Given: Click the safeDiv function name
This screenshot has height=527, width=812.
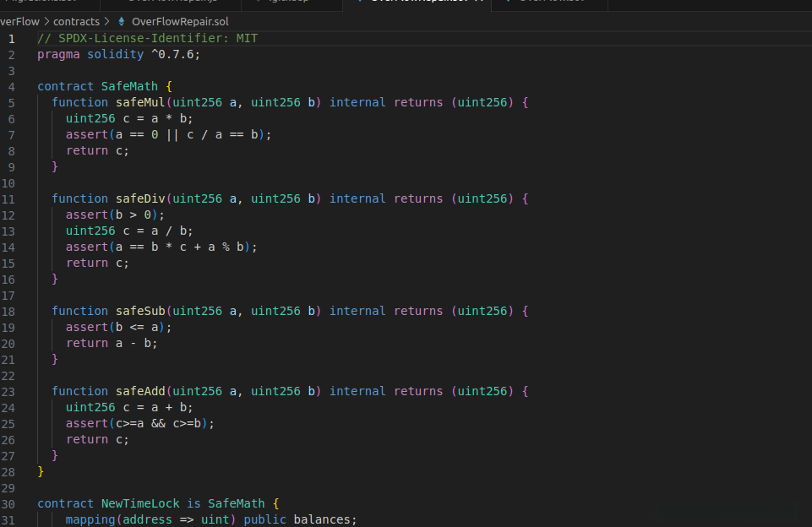Looking at the screenshot, I should click(140, 198).
